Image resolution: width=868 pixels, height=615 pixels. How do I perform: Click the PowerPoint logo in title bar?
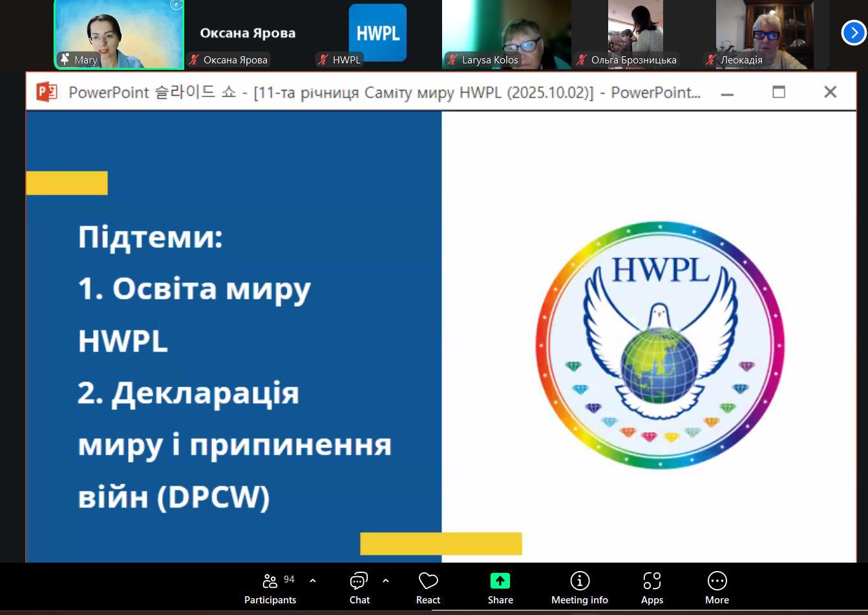coord(47,92)
